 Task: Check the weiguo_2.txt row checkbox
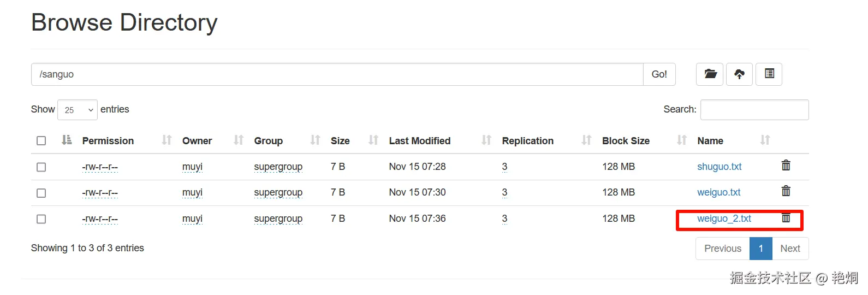tap(41, 219)
